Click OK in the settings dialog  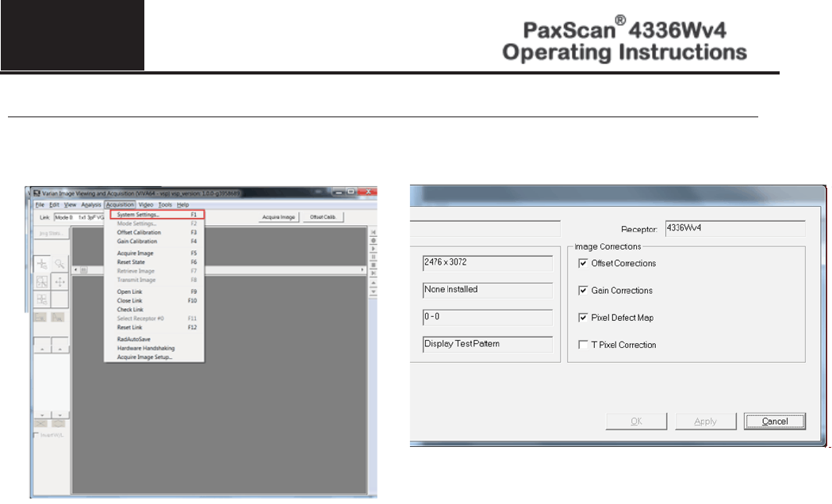pyautogui.click(x=637, y=422)
